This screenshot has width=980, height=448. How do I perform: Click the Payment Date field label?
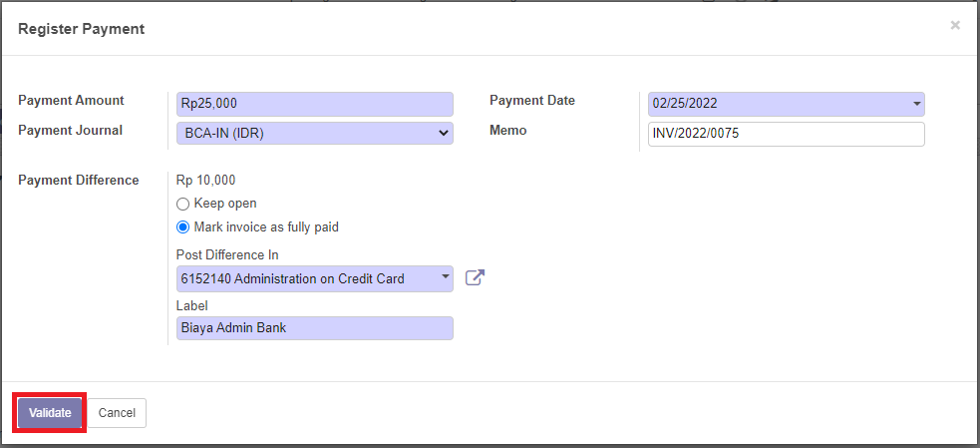[x=532, y=101]
